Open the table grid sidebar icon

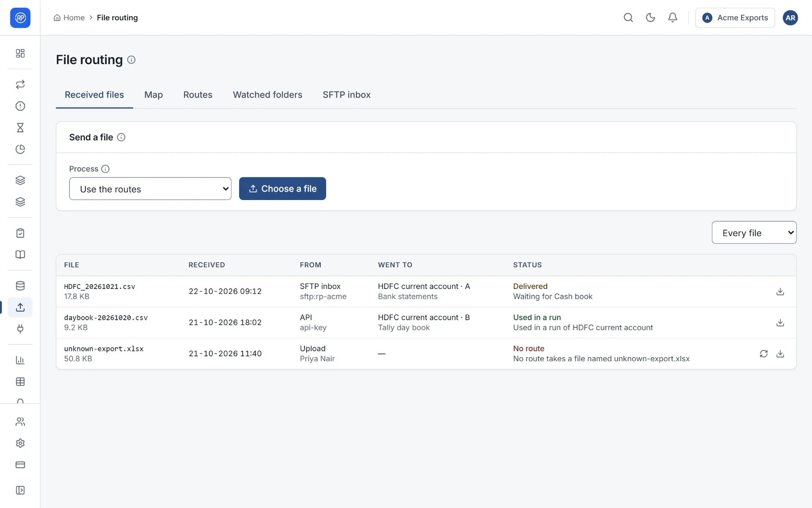pos(20,382)
